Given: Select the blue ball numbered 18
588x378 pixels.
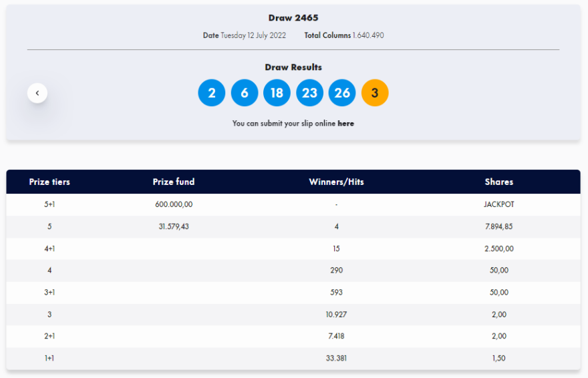Looking at the screenshot, I should coord(277,93).
